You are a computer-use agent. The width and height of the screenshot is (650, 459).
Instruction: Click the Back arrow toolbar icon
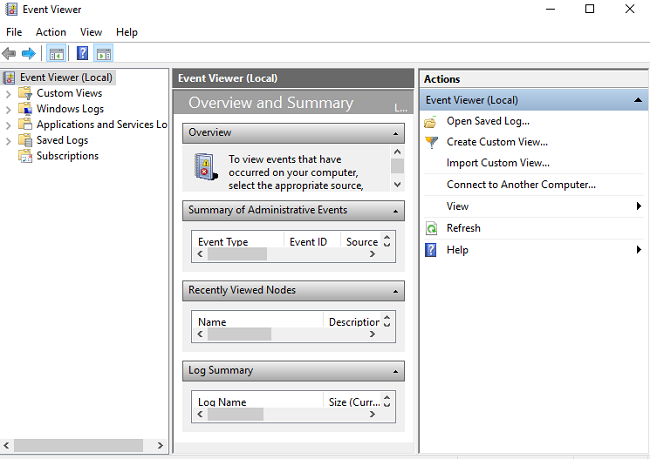(x=9, y=53)
